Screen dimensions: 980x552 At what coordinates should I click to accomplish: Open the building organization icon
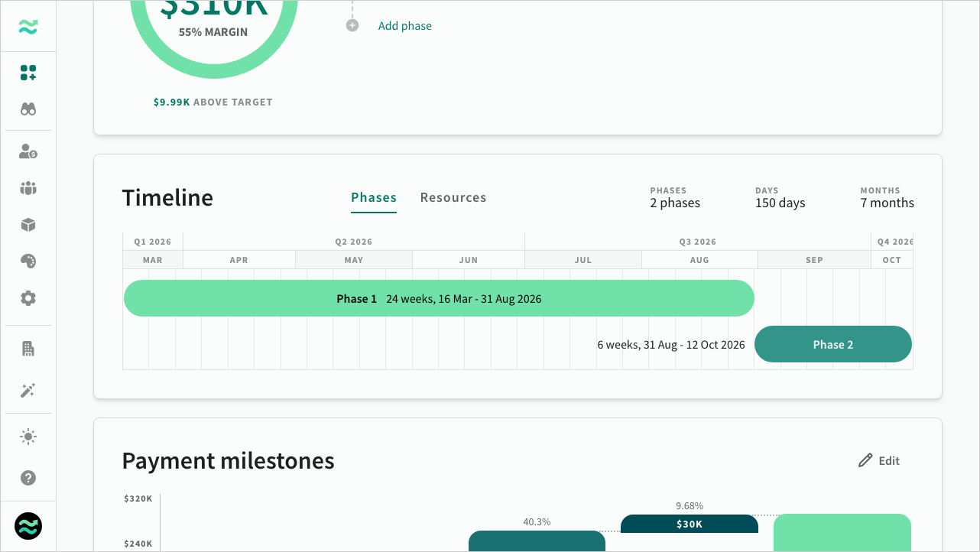(x=28, y=349)
